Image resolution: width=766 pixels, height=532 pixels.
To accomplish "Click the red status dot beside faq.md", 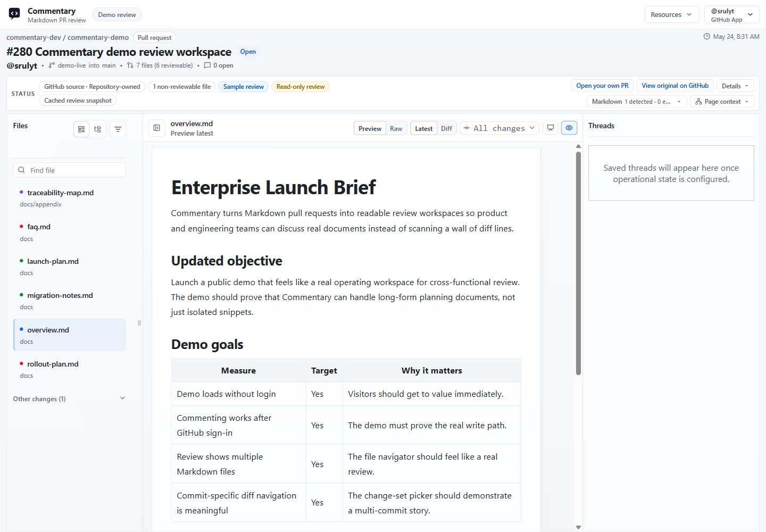I will click(21, 226).
